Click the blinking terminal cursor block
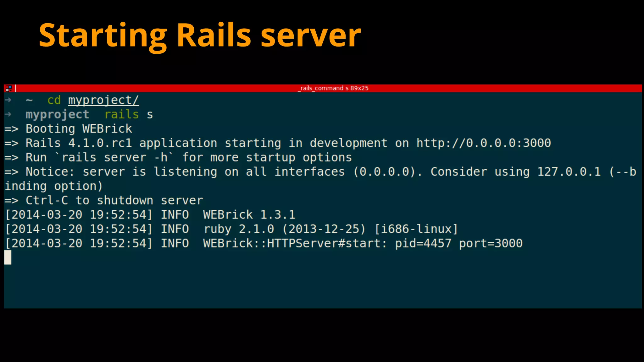 (8, 257)
